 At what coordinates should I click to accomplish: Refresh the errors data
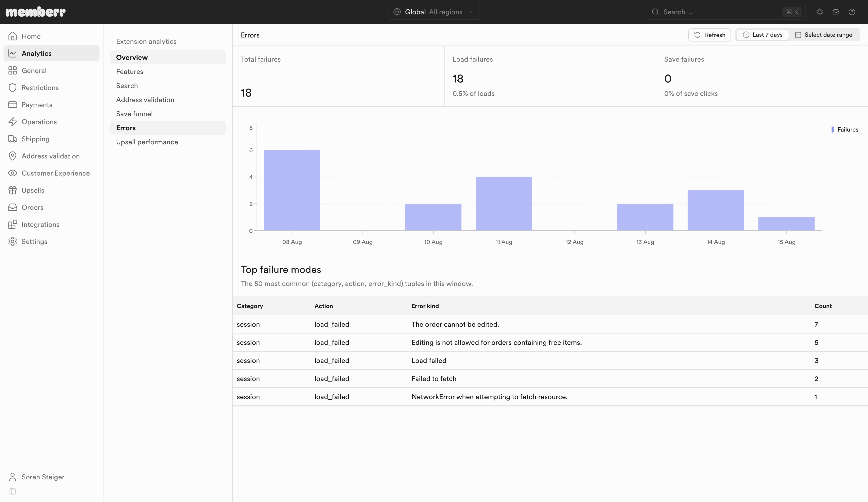point(709,35)
